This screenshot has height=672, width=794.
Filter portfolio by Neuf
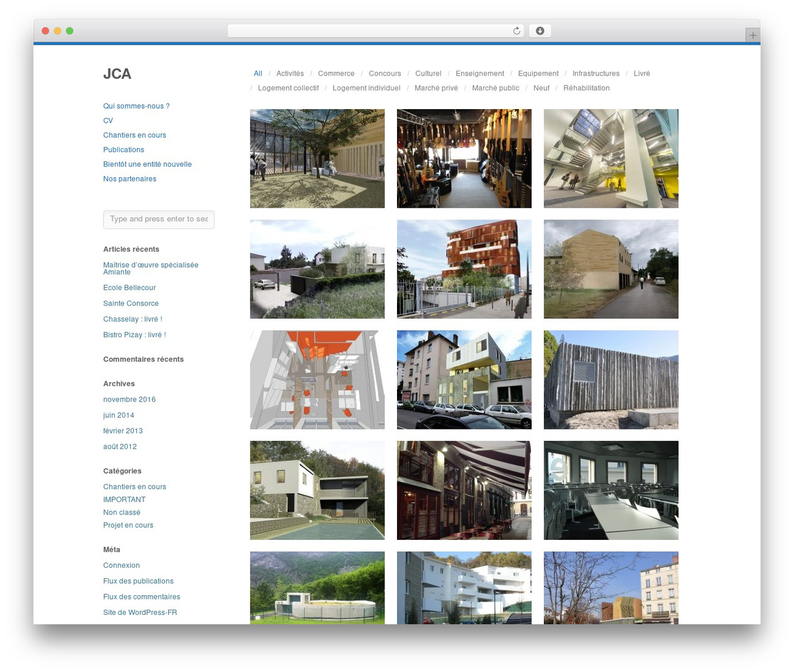coord(542,88)
